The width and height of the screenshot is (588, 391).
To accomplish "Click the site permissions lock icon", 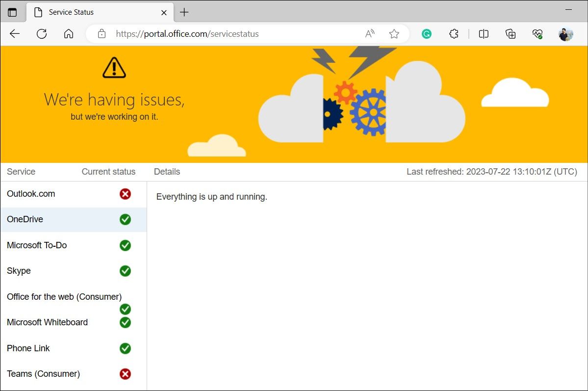I will 102,34.
